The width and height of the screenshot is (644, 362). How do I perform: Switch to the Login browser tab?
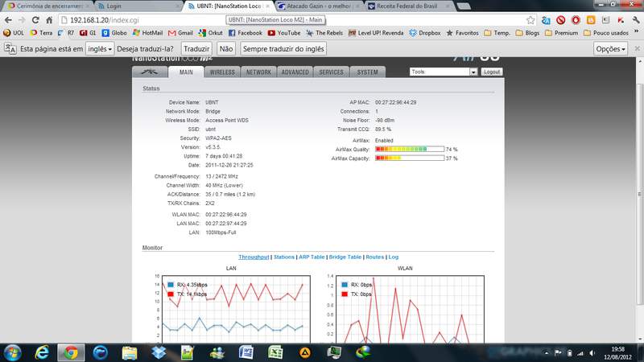(138, 6)
